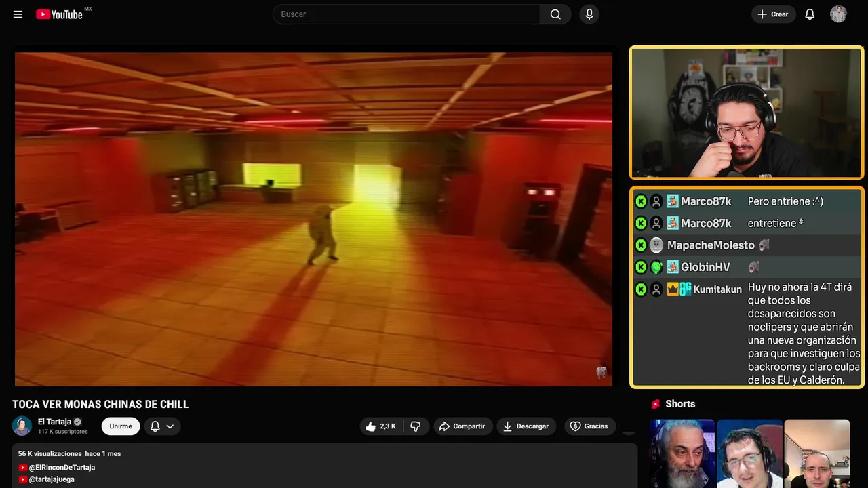Click Kumitakun's long chat message
The width and height of the screenshot is (868, 488).
(x=804, y=333)
